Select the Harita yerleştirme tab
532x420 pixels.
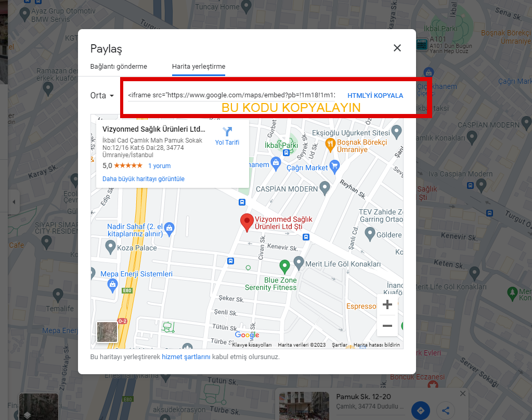coord(199,67)
